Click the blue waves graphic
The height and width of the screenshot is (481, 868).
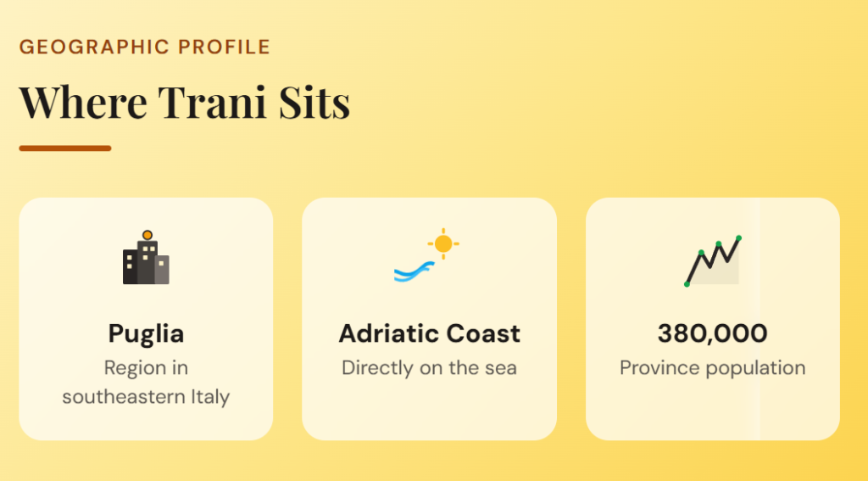pyautogui.click(x=415, y=271)
